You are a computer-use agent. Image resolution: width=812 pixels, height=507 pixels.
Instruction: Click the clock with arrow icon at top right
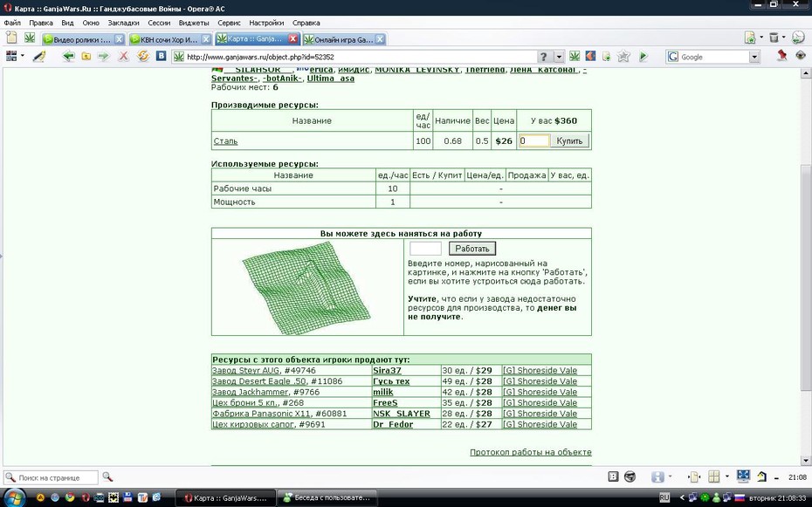click(798, 37)
